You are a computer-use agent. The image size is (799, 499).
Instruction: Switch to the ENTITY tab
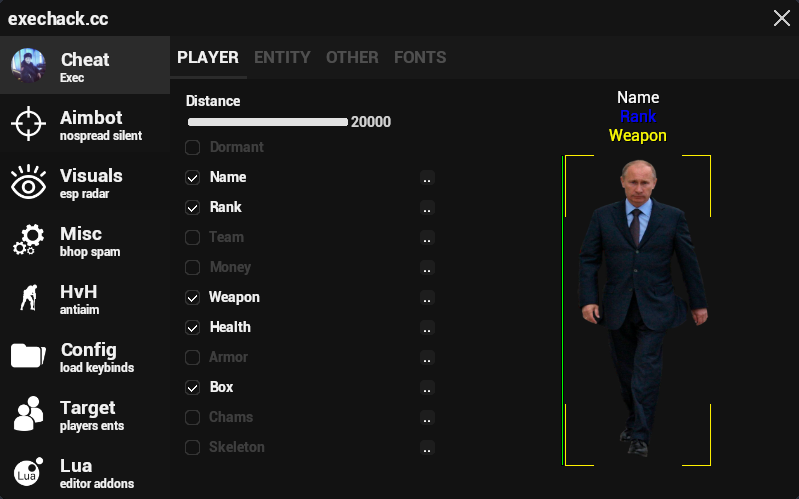[282, 58]
